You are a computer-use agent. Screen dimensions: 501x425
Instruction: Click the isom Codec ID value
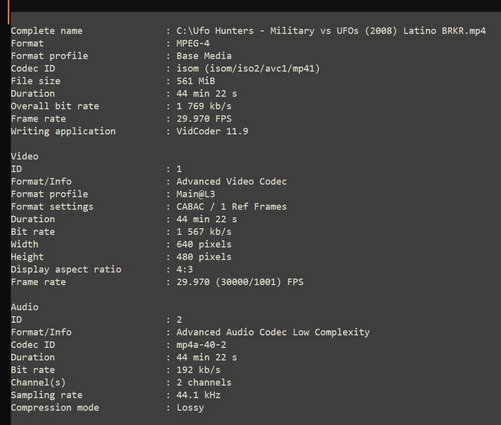click(x=248, y=69)
